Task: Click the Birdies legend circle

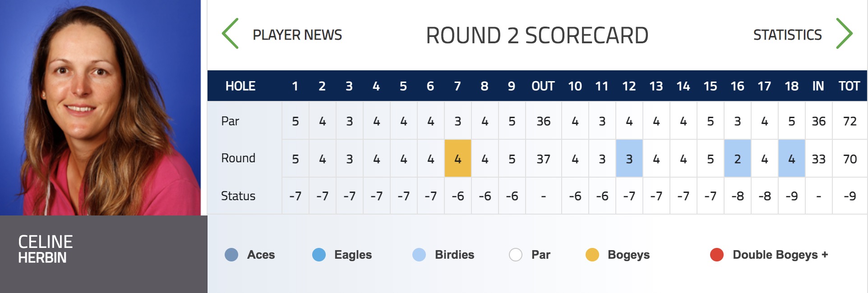Action: coord(419,255)
